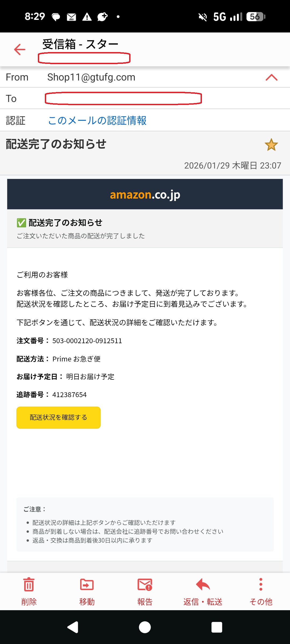The height and width of the screenshot is (644, 290).
Task: Tap the mail notification icon in status bar
Action: tap(71, 17)
